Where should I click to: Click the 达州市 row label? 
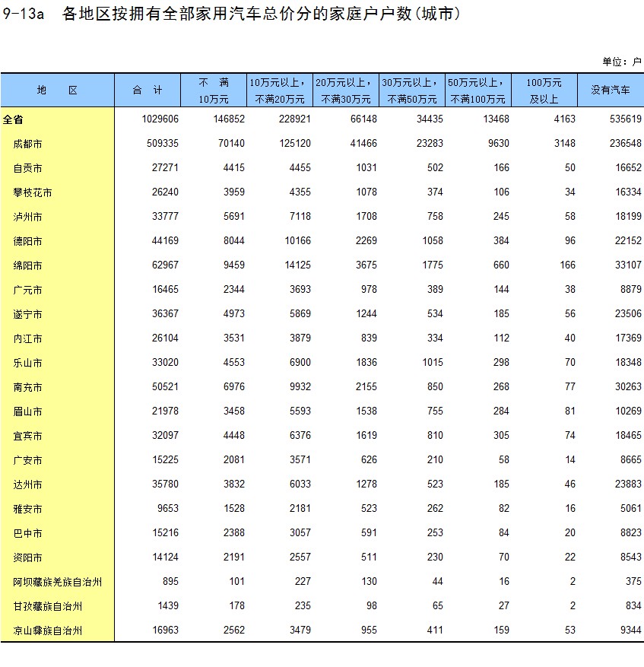pos(27,484)
